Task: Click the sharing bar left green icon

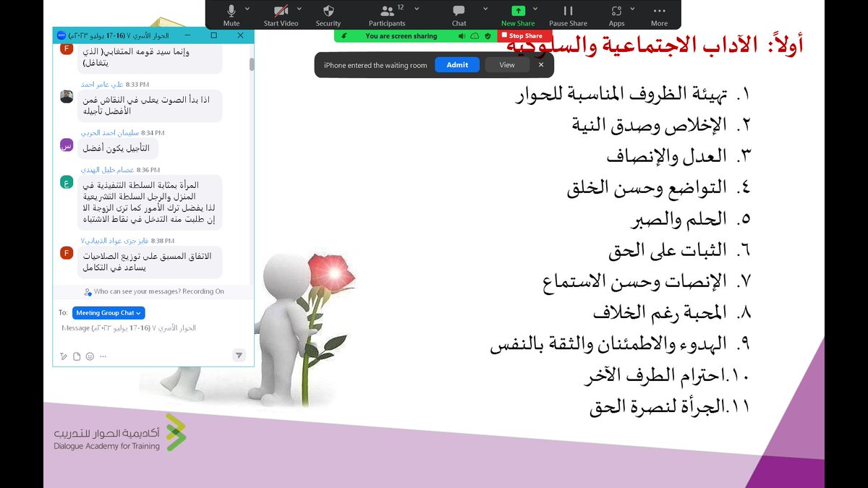Action: (x=346, y=35)
